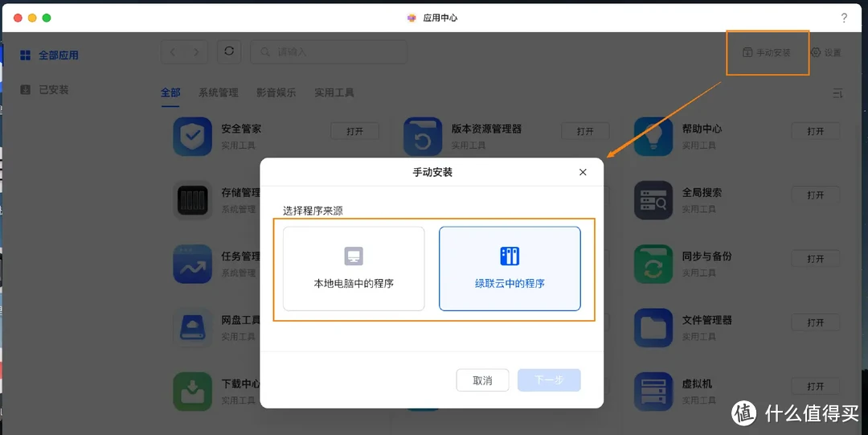Viewport: 868px width, 435px height.
Task: Click the 全局搜索 app icon
Action: pos(653,200)
